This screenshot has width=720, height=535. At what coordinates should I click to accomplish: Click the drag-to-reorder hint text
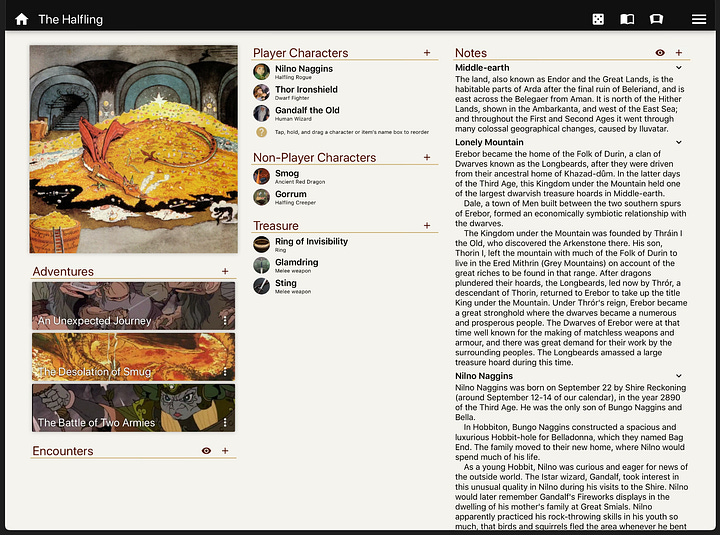pos(352,132)
